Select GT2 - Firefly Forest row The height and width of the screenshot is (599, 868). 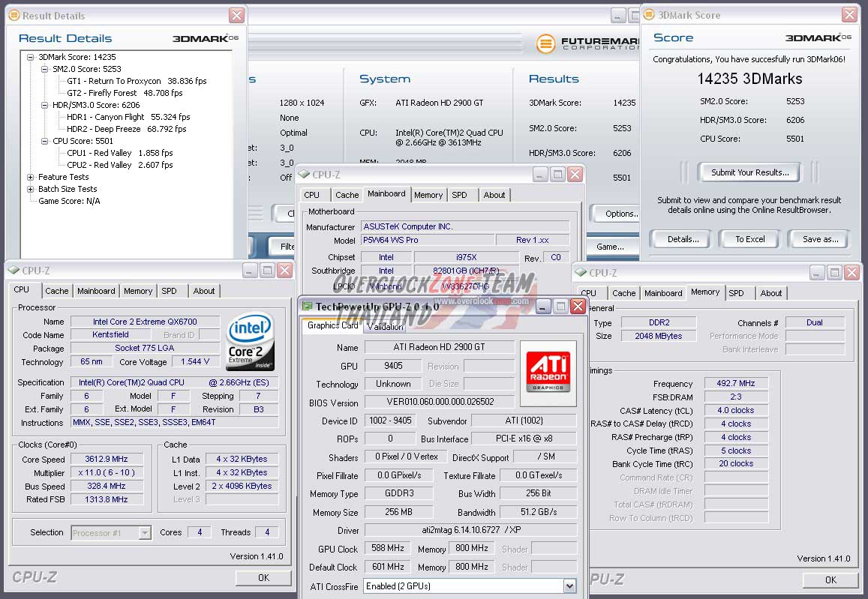(x=125, y=93)
